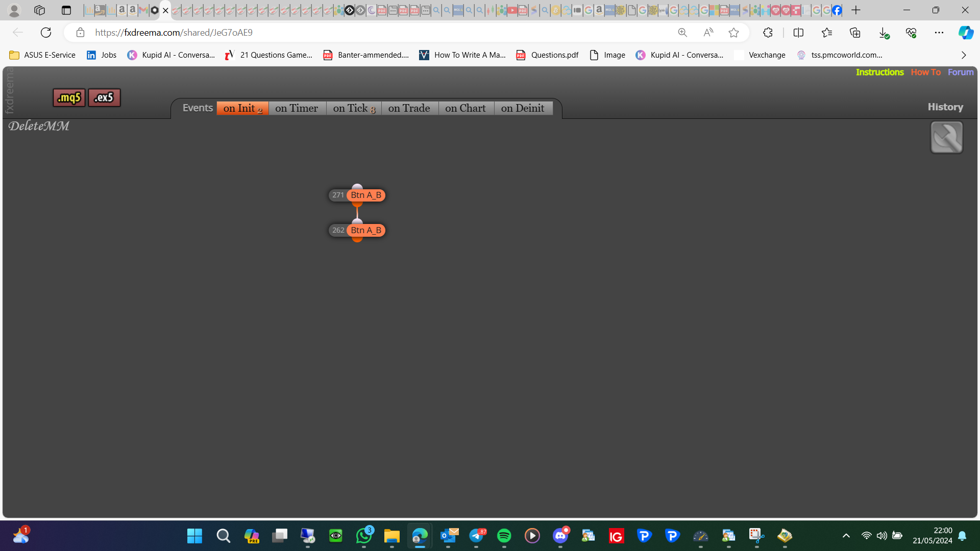The image size is (980, 551).
Task: Switch to the on Chart tab
Action: pos(465,108)
